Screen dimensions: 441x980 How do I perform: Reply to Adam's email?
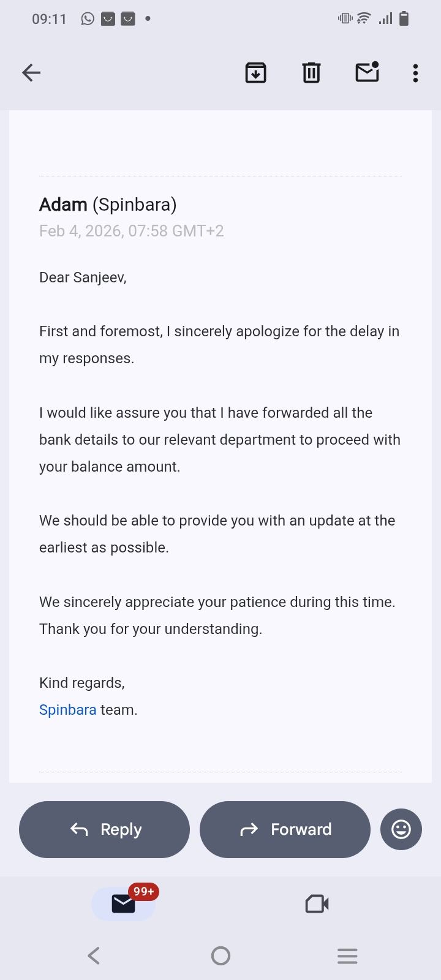click(105, 829)
